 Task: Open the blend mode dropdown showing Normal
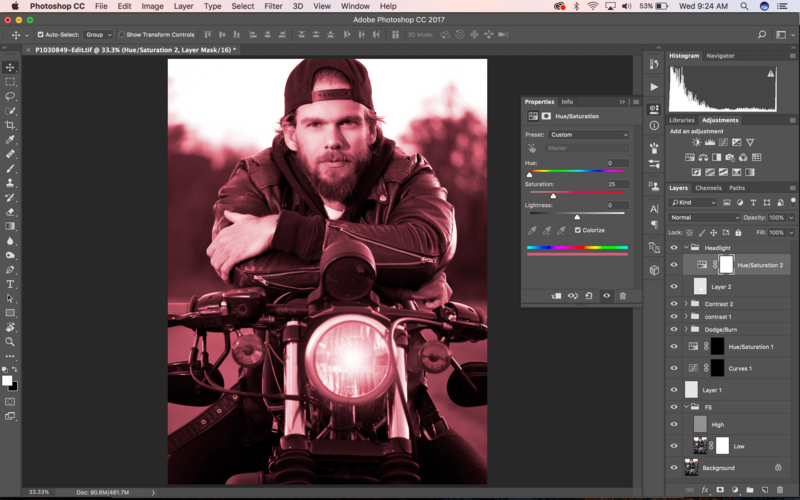704,217
